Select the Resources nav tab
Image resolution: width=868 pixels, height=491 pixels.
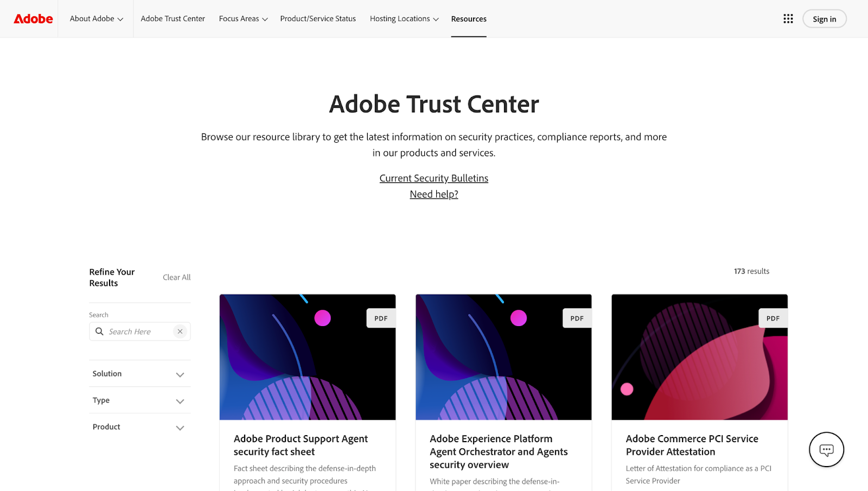[469, 19]
